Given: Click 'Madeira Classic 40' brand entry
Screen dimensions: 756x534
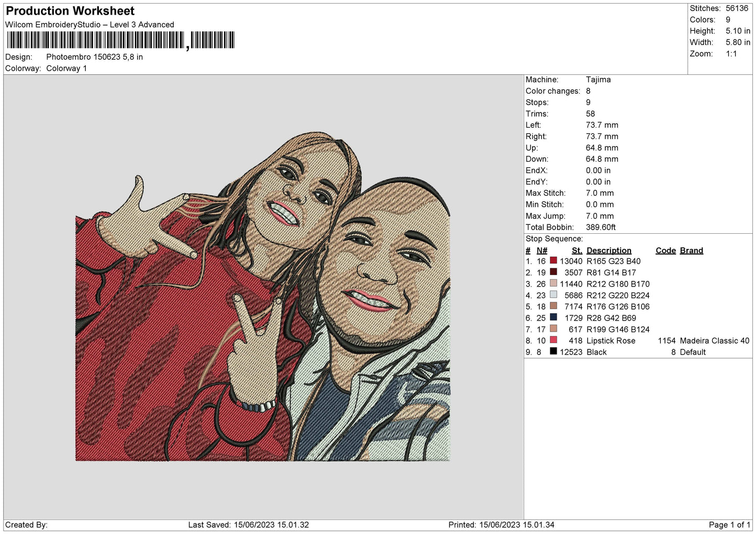Looking at the screenshot, I should pos(715,341).
